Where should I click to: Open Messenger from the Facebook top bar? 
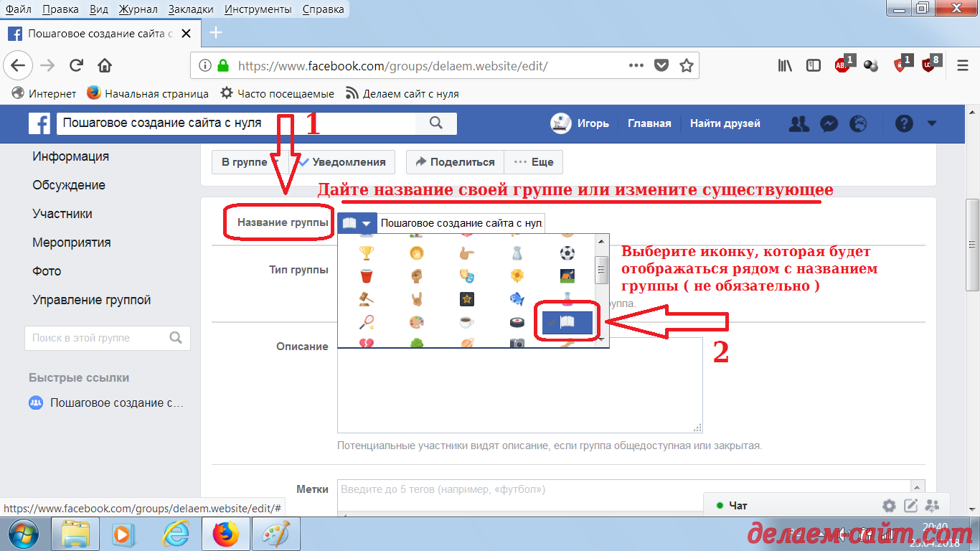tap(829, 123)
